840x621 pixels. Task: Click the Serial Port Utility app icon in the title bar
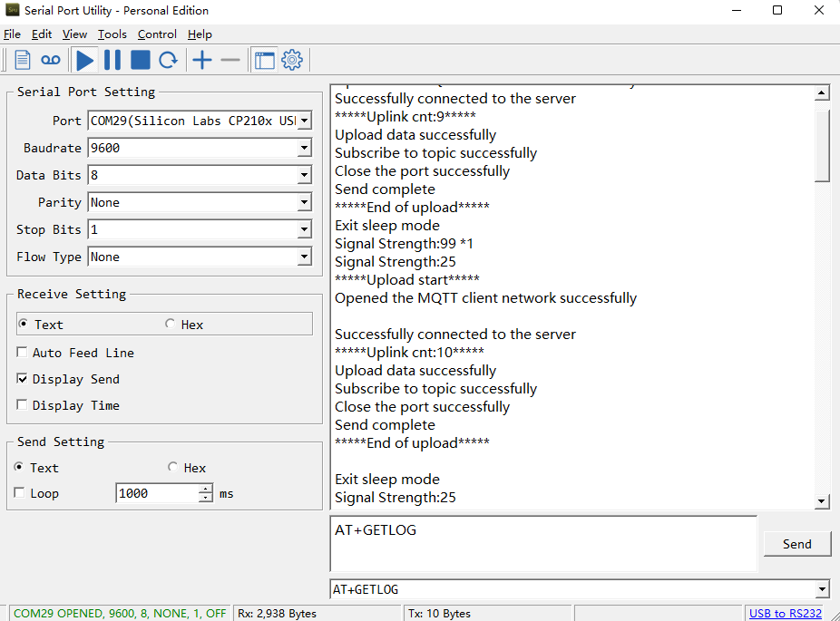tap(13, 10)
